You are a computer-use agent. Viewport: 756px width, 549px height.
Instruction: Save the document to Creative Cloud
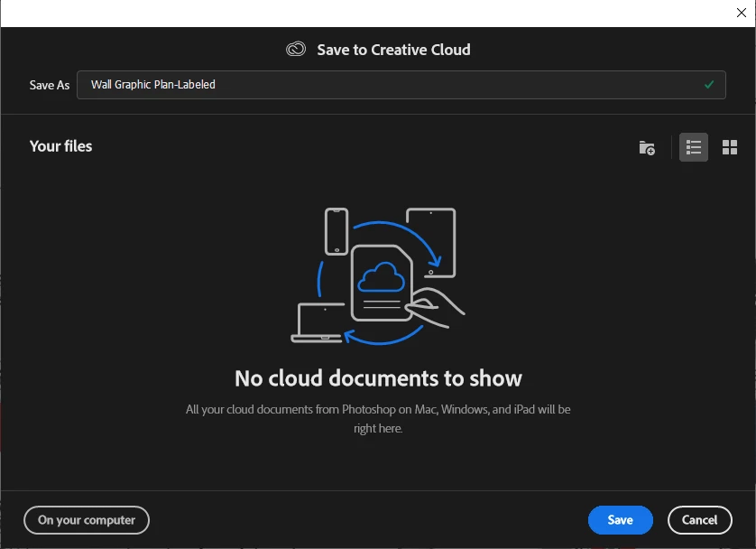[x=620, y=519]
